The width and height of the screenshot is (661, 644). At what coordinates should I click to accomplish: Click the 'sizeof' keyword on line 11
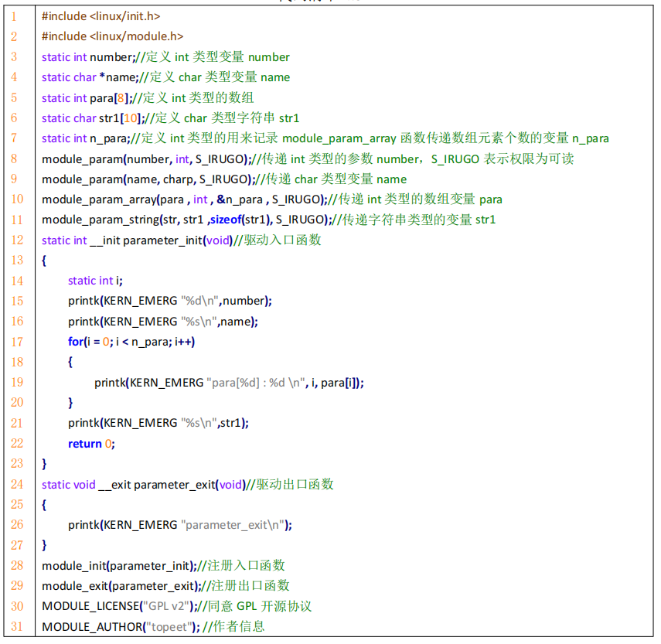226,220
